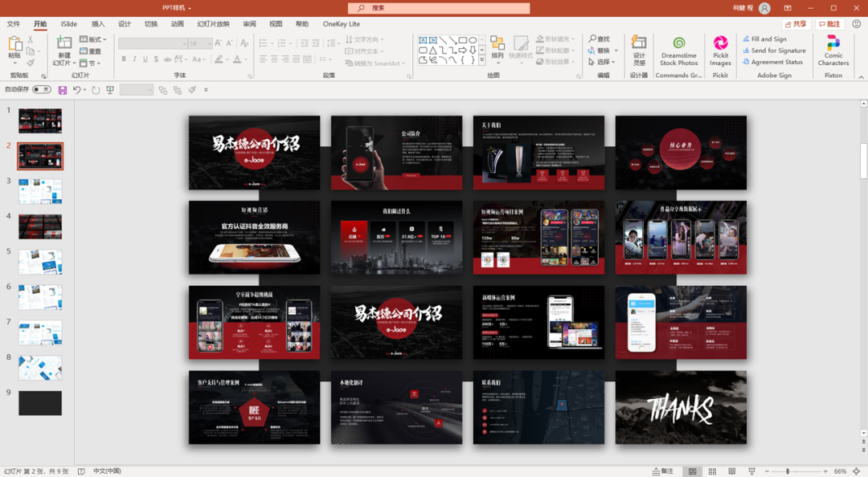The height and width of the screenshot is (477, 868).
Task: Open text highlight color swatch
Action: point(219,59)
